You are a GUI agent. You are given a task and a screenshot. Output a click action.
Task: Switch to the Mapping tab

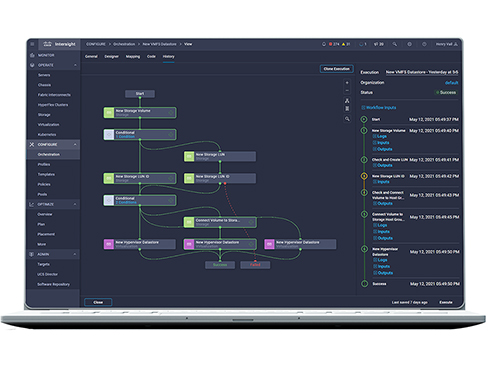tap(133, 56)
